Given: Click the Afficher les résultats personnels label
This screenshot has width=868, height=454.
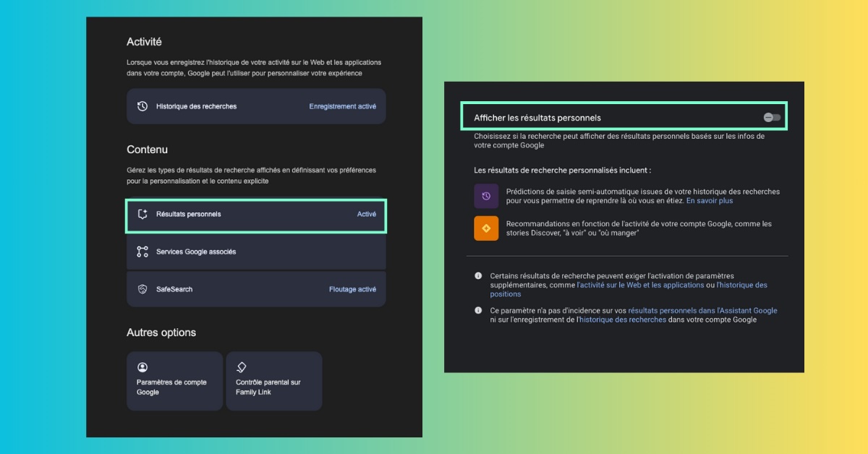Looking at the screenshot, I should (537, 117).
